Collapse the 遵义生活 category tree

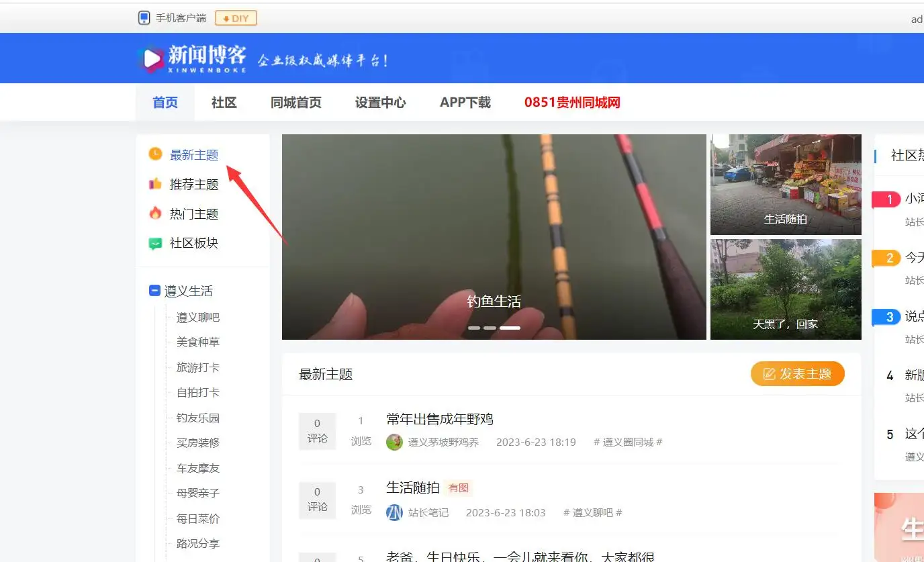pyautogui.click(x=154, y=291)
